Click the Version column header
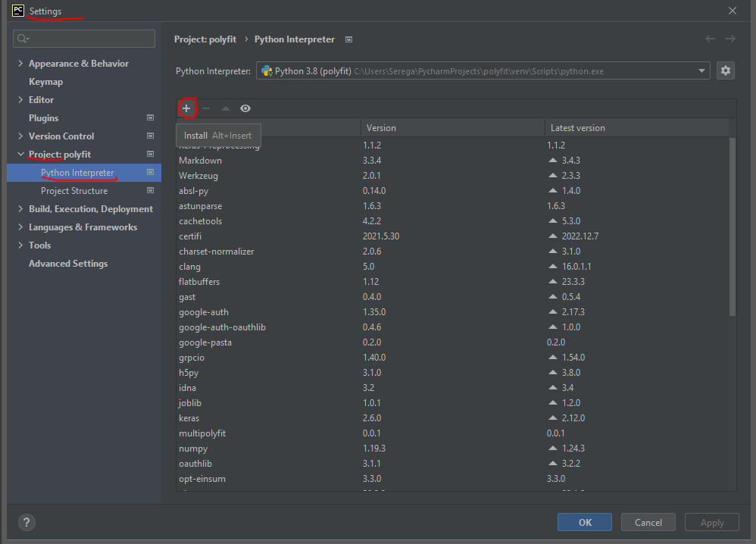Screen dimensions: 756x544 point(453,128)
